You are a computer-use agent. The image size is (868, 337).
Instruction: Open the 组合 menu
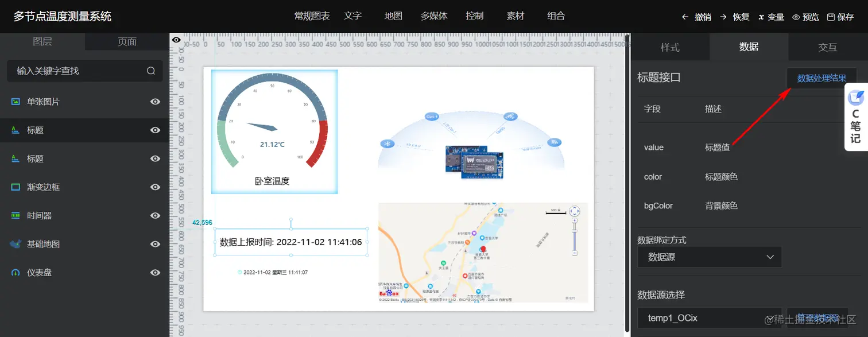(x=556, y=16)
